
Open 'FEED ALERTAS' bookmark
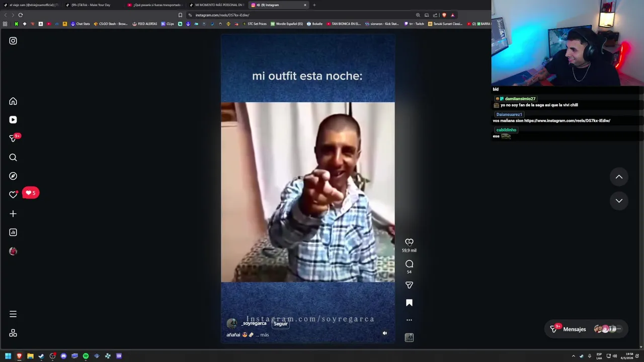[145, 24]
